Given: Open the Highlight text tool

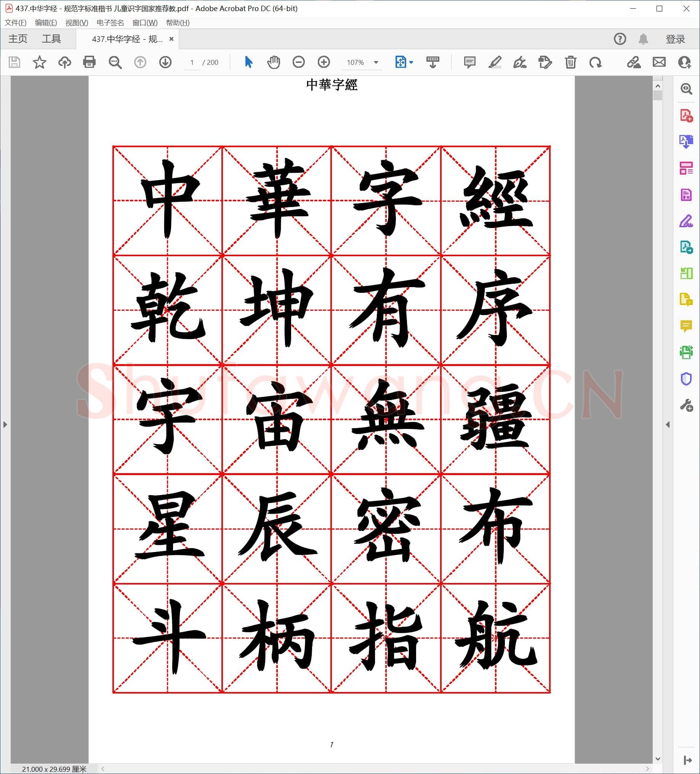Looking at the screenshot, I should (x=495, y=62).
